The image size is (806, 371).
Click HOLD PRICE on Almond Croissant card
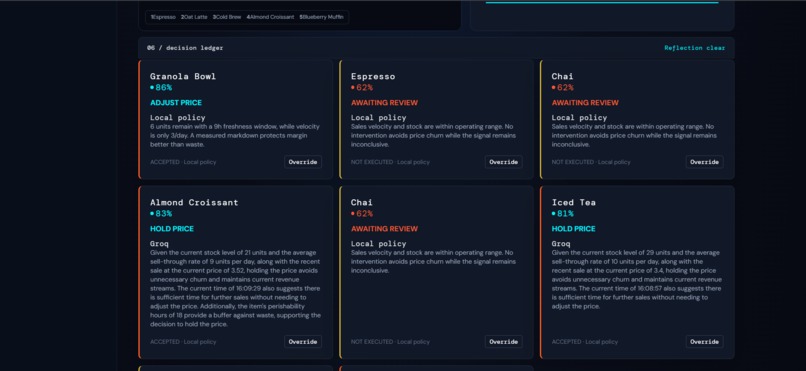(x=172, y=229)
